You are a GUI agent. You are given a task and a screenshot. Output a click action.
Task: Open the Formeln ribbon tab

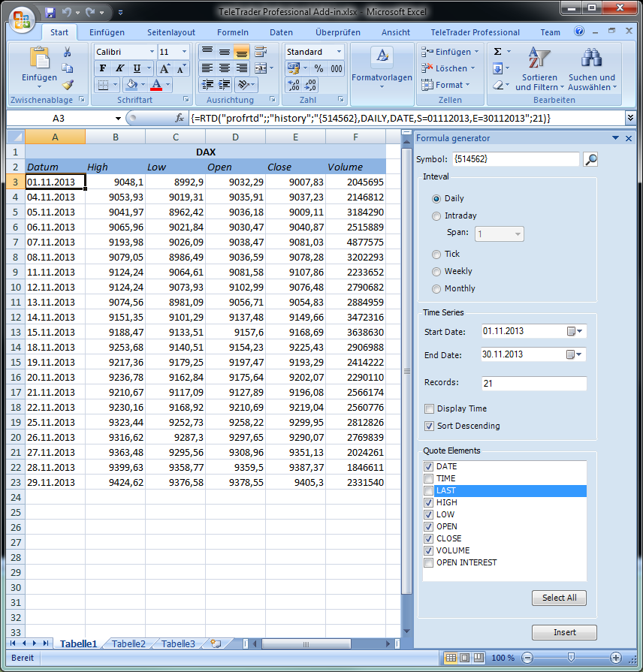pos(233,32)
